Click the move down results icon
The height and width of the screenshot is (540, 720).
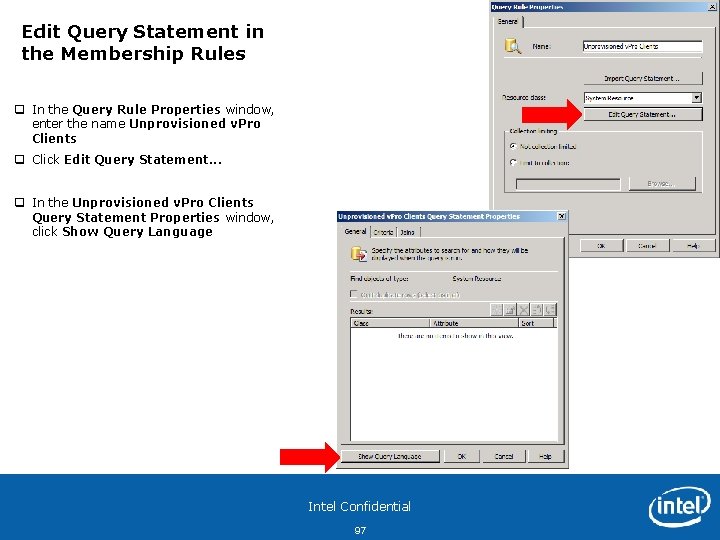pos(550,309)
